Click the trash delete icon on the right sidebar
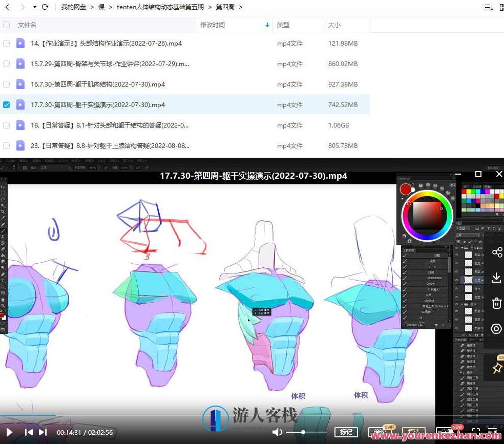504x444 pixels. pyautogui.click(x=496, y=303)
